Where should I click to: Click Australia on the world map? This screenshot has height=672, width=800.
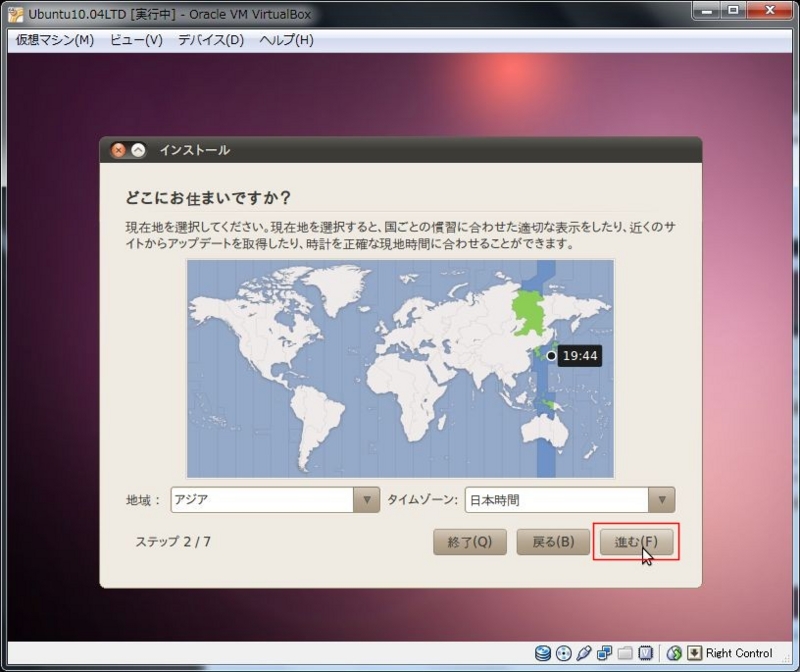[544, 432]
